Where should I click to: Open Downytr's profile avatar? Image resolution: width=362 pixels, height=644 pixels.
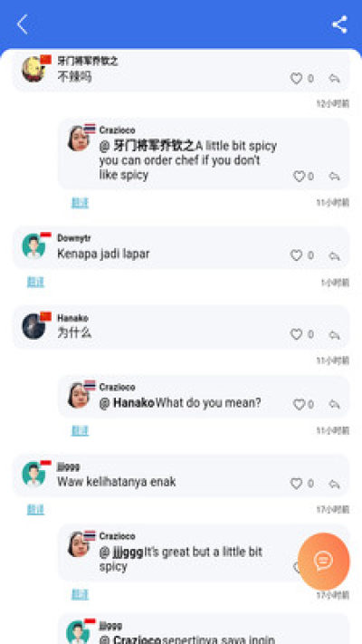[x=33, y=246]
